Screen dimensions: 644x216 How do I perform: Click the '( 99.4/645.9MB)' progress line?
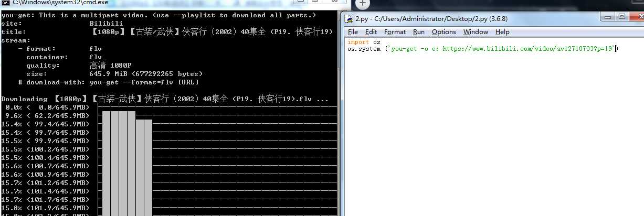pos(45,124)
